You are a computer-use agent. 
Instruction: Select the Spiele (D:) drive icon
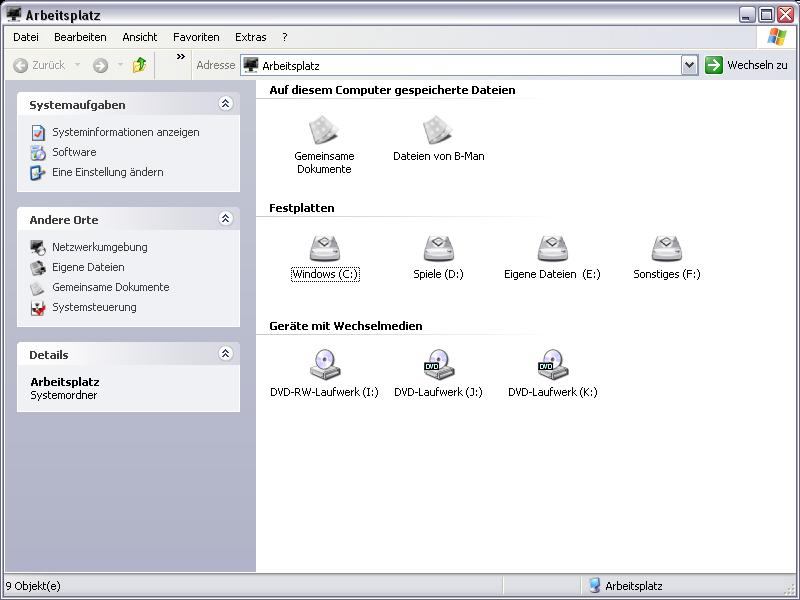(438, 248)
